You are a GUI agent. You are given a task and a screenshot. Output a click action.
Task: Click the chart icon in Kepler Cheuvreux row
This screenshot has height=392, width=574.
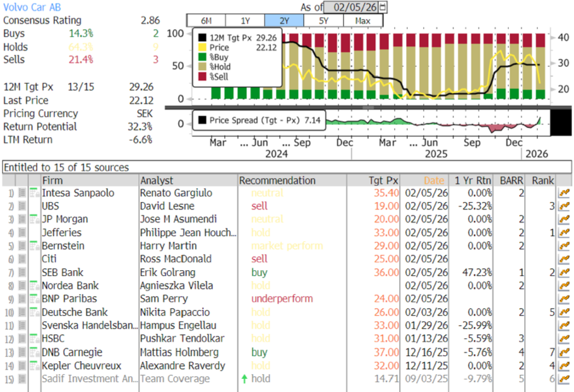point(563,365)
